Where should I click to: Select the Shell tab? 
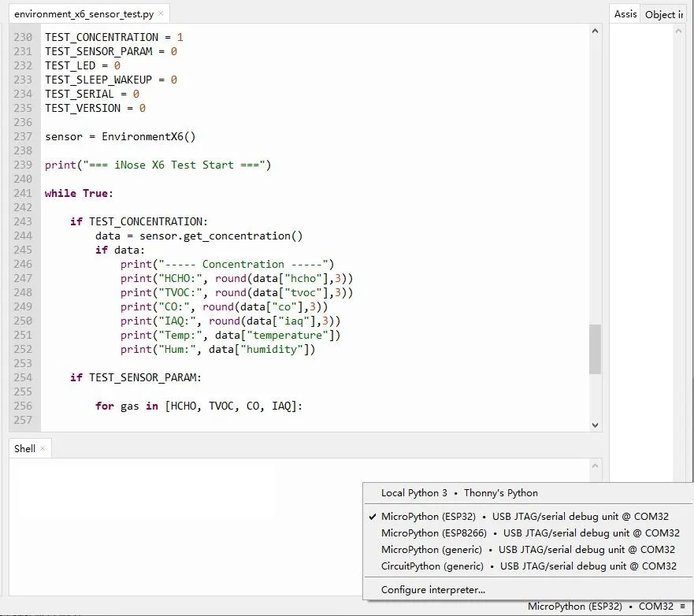click(x=24, y=448)
